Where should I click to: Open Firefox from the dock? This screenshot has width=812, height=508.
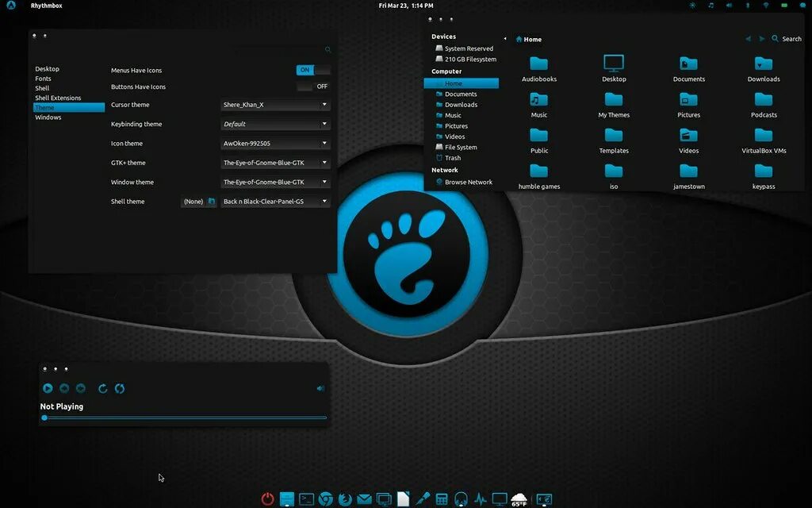[x=345, y=499]
